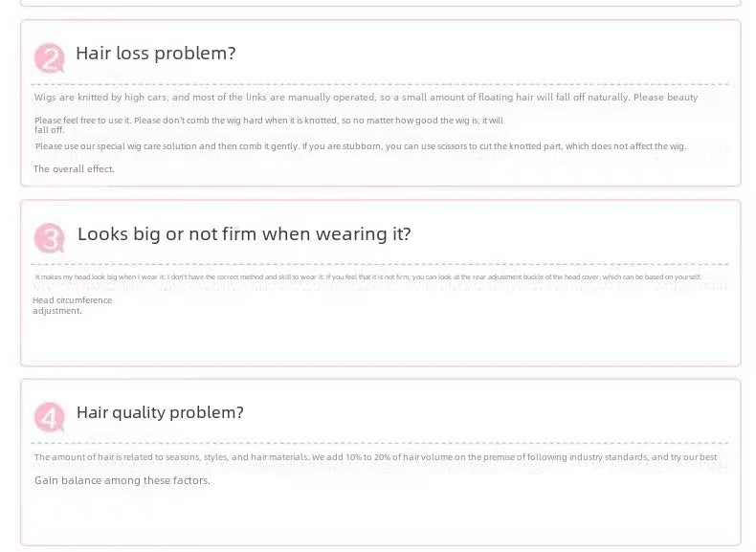This screenshot has width=756, height=552.
Task: Click blank area below "Gain balance among these factors."
Action: 383,517
